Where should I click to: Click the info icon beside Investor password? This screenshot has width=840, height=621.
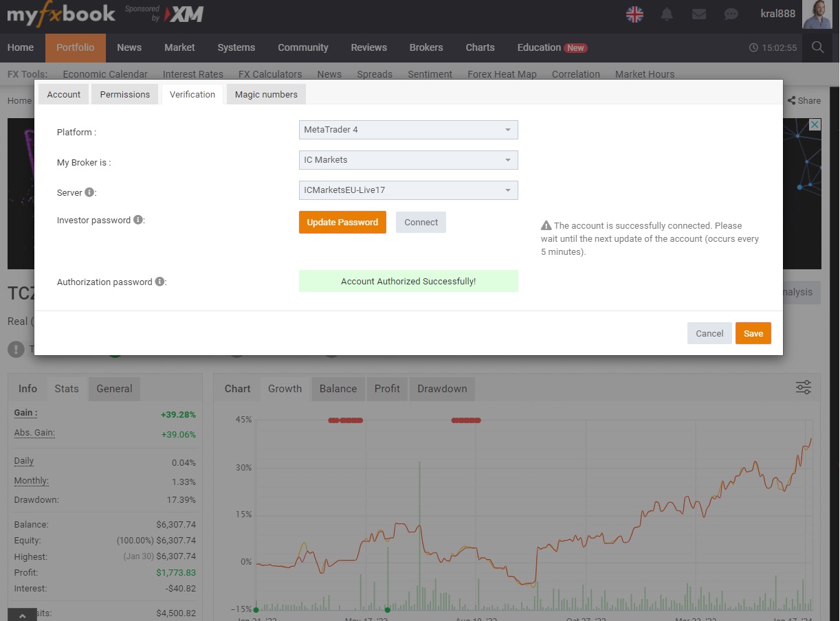[138, 220]
